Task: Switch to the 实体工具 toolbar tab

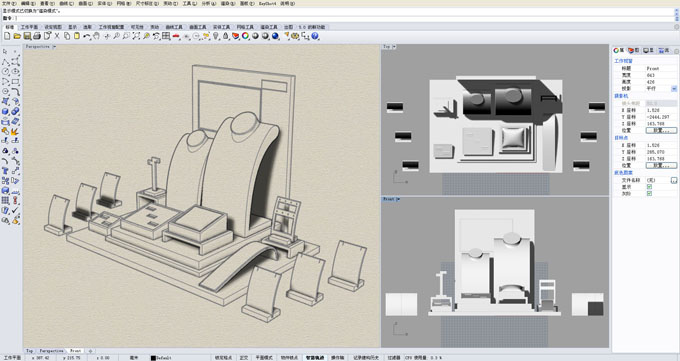Action: (221, 27)
